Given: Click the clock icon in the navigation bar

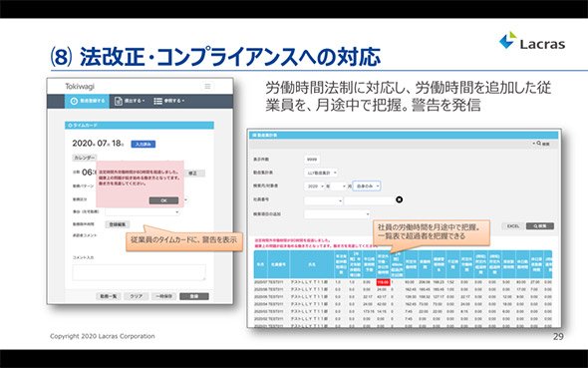Looking at the screenshot, I should click(75, 101).
